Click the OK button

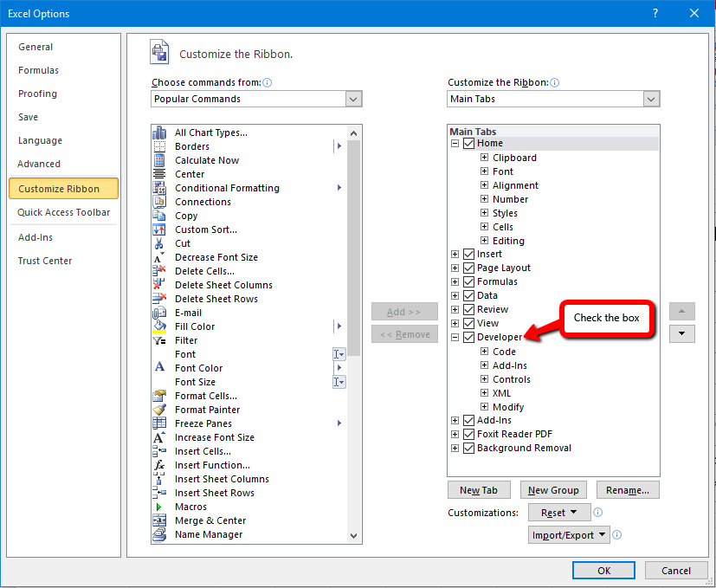pos(603,570)
